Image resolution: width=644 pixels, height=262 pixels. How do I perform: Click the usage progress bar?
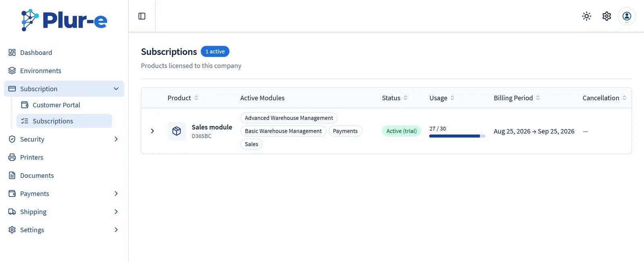pos(457,136)
